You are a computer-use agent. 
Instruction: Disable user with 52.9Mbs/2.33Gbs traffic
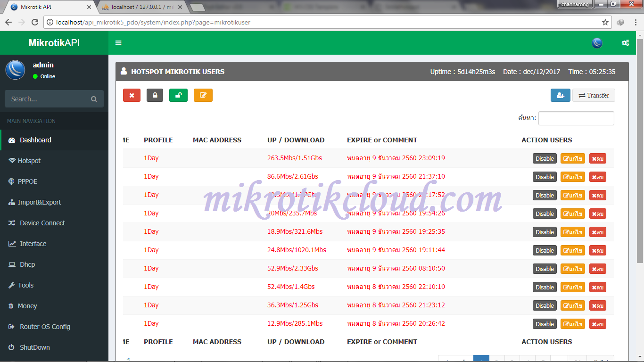point(545,269)
